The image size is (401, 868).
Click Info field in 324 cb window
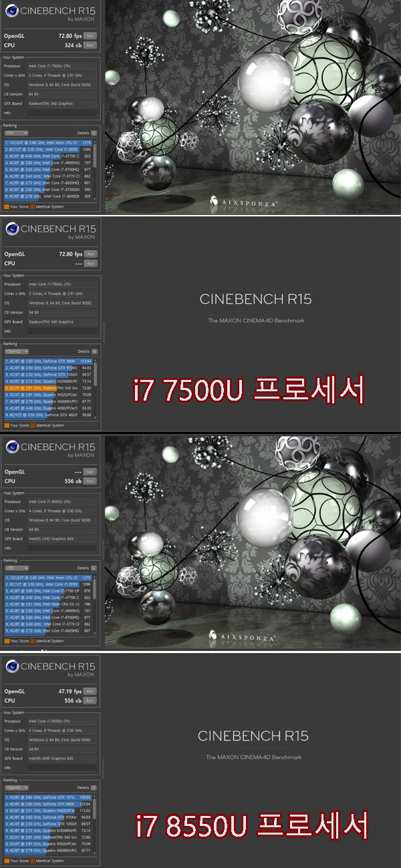[62, 113]
